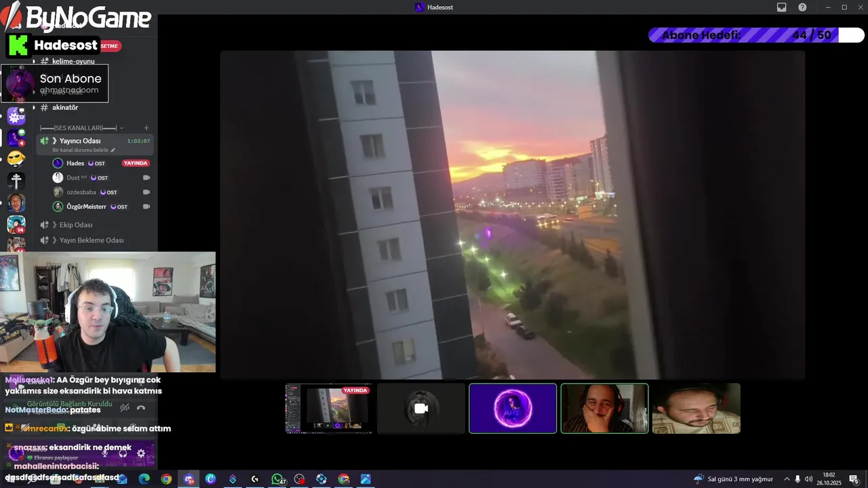The image size is (868, 488).
Task: Open the gear-icon server in the sidebar
Action: [16, 116]
